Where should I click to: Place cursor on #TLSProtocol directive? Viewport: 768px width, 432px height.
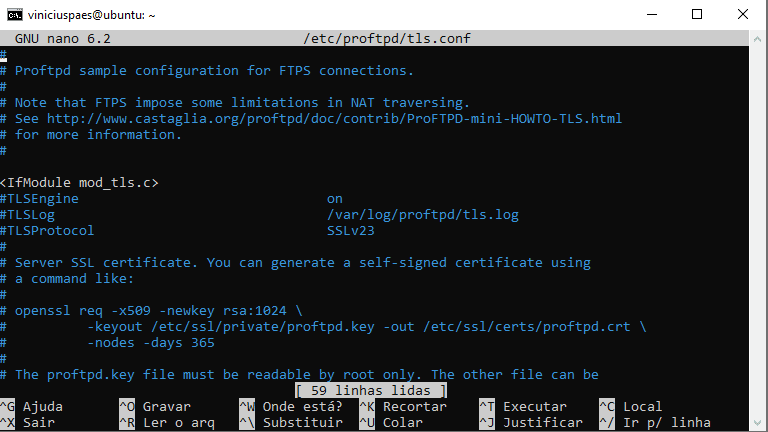coord(47,231)
